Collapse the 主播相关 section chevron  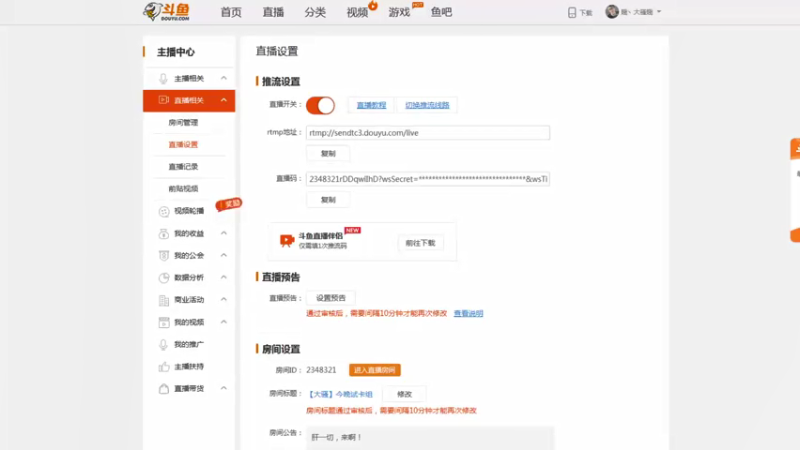coord(223,78)
